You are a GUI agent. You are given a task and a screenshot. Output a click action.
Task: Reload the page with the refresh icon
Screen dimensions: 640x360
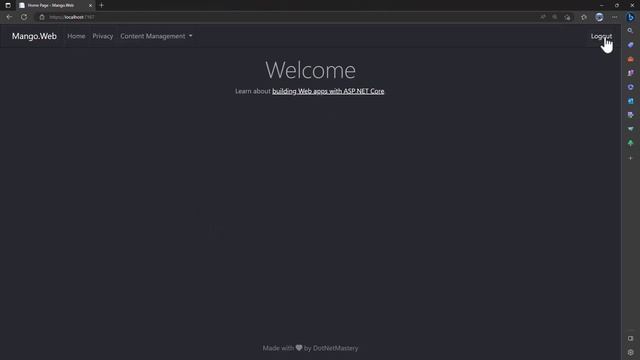pos(24,17)
